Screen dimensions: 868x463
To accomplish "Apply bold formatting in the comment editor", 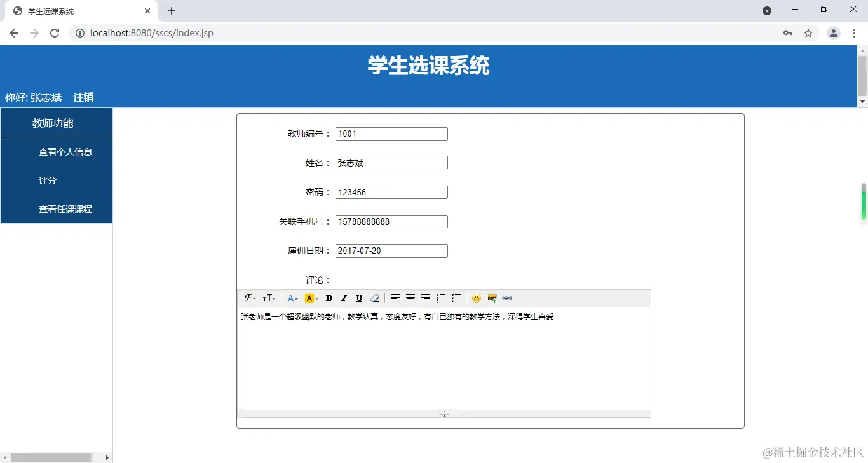I will click(x=329, y=298).
